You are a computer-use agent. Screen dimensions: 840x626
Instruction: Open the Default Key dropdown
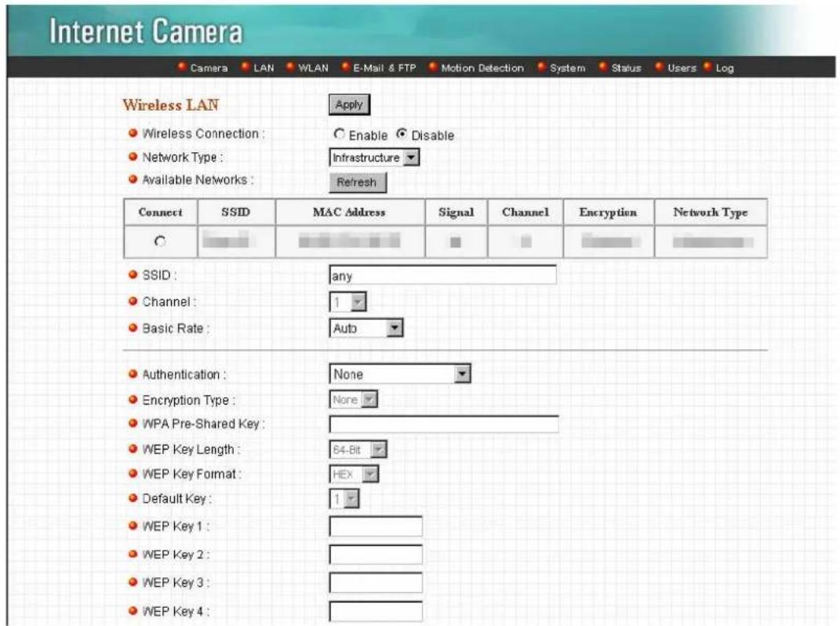click(344, 499)
